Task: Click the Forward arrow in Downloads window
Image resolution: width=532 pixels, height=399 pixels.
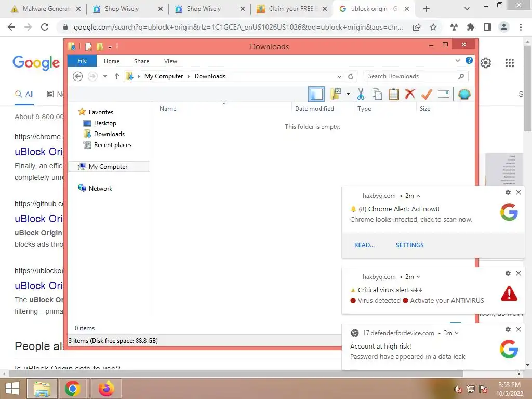Action: (x=92, y=76)
